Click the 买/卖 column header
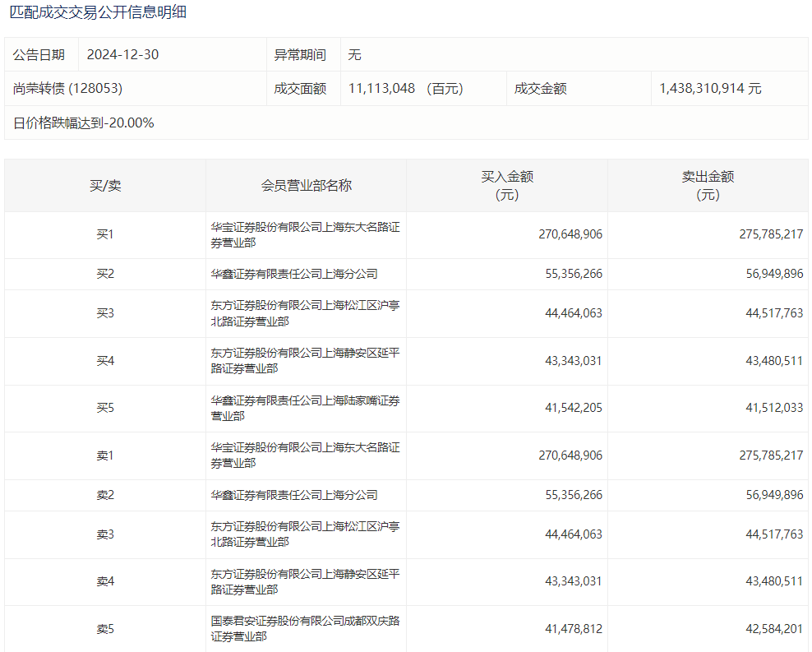812x652 pixels. click(x=105, y=186)
